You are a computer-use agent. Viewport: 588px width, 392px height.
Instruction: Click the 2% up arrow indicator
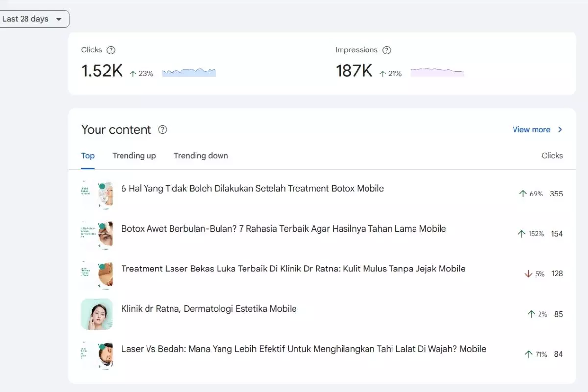pos(537,314)
